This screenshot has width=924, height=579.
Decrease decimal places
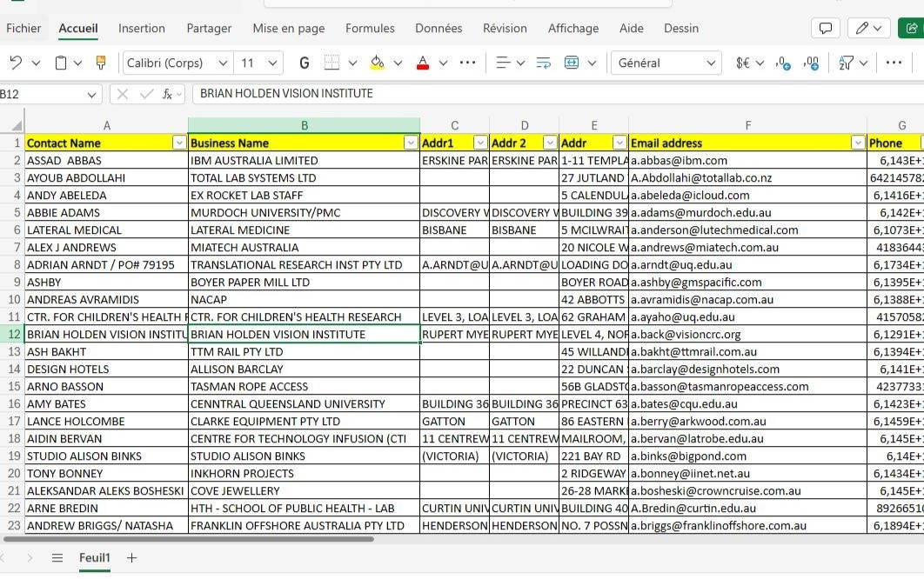(782, 63)
